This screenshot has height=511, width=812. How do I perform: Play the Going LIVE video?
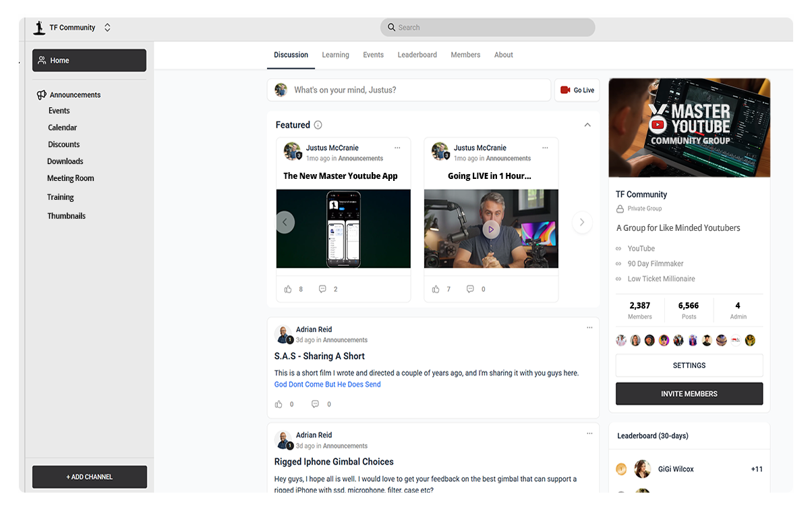coord(491,230)
